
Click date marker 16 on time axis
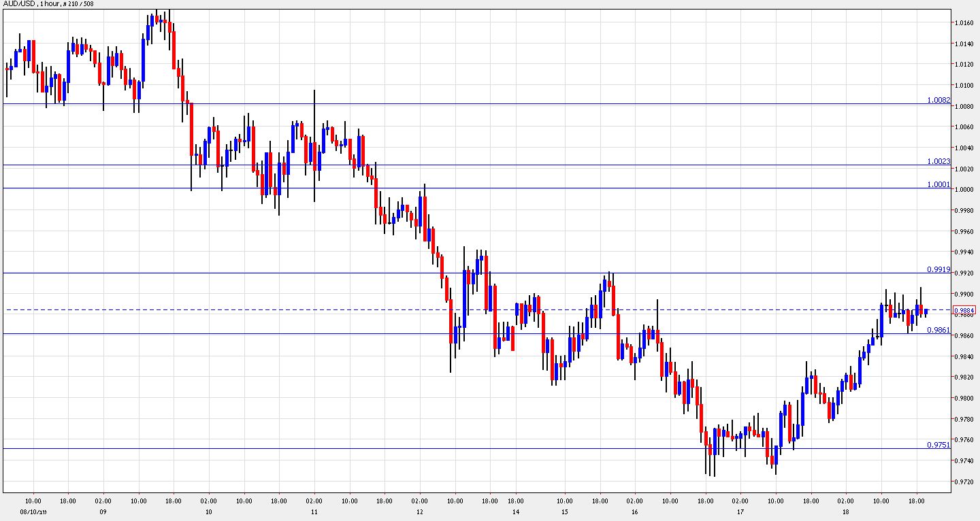634,511
